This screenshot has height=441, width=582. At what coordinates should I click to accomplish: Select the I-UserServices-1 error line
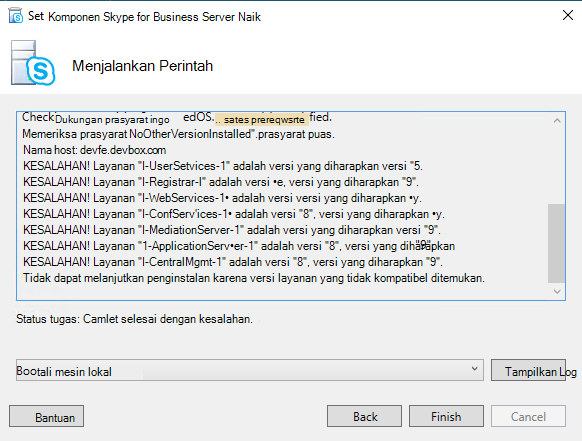[x=223, y=166]
